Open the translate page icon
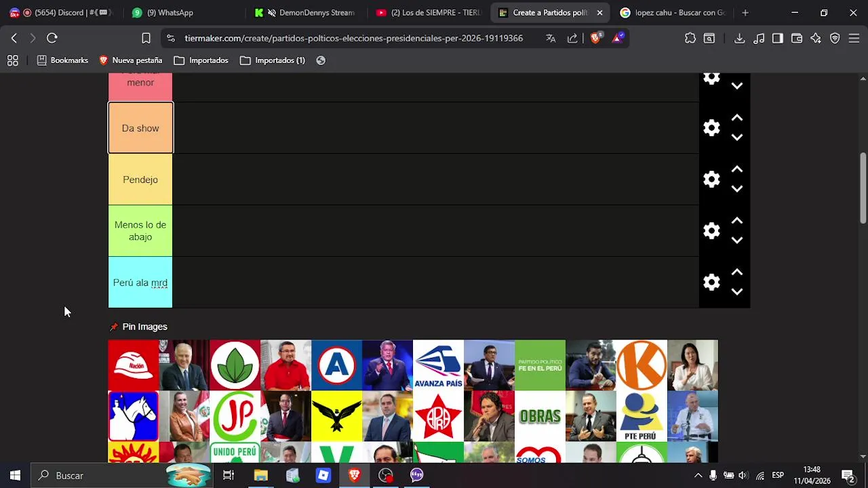 pos(551,38)
